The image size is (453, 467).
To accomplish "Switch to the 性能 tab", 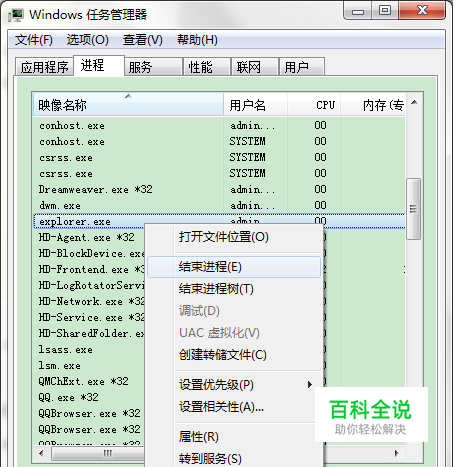I will click(207, 67).
